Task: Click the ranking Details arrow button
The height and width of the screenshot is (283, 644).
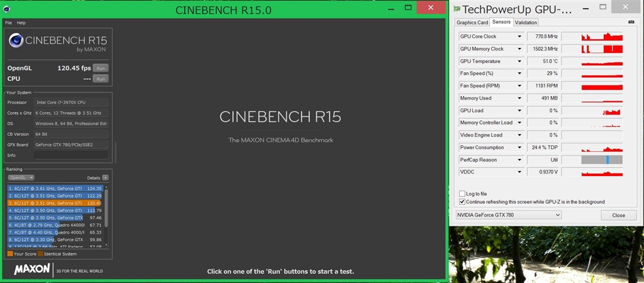Action: coord(106,178)
